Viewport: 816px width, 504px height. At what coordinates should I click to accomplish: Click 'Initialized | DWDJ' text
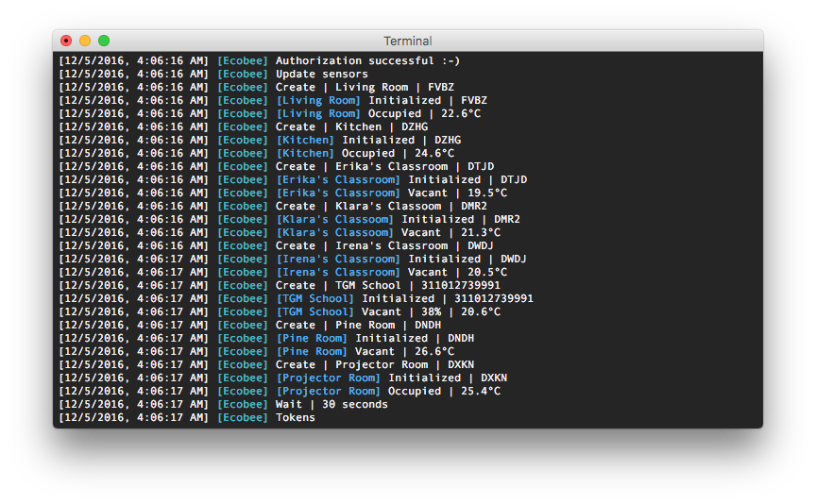click(x=467, y=259)
